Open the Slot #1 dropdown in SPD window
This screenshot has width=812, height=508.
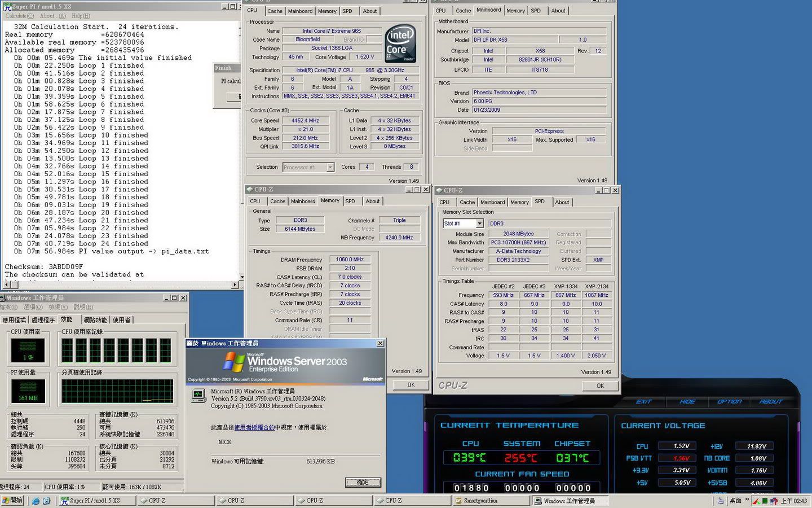pyautogui.click(x=480, y=224)
